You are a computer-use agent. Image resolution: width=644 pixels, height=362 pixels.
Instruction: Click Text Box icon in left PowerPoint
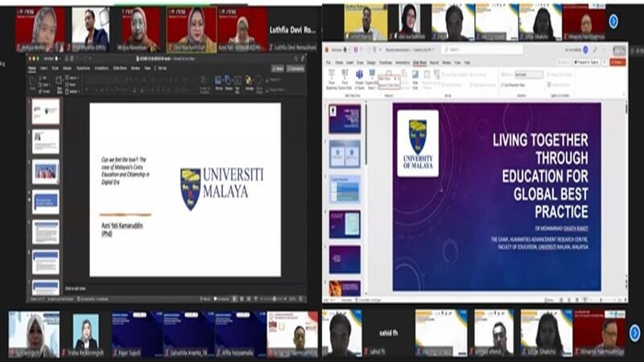[x=237, y=84]
